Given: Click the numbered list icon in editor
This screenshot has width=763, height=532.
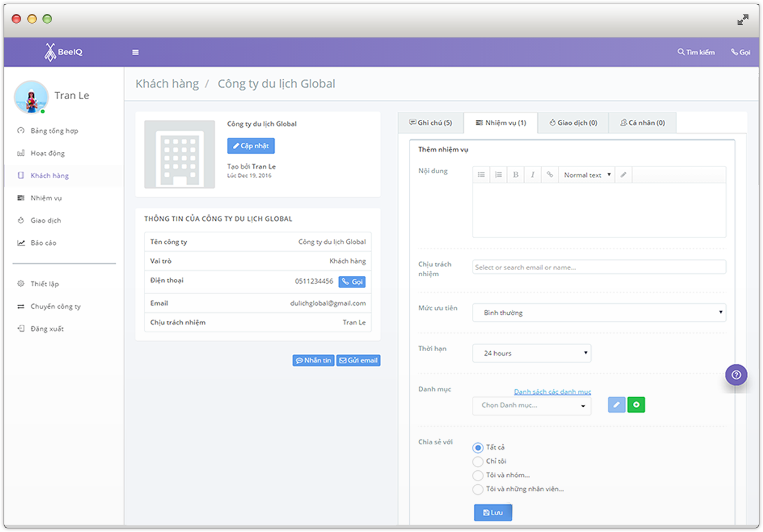Looking at the screenshot, I should pyautogui.click(x=498, y=175).
